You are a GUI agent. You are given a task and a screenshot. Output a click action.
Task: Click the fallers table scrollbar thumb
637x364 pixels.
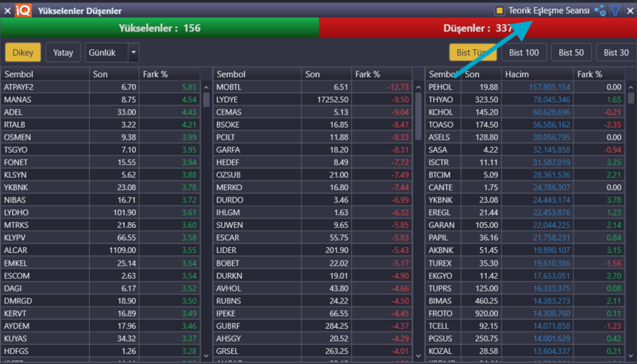pos(418,117)
